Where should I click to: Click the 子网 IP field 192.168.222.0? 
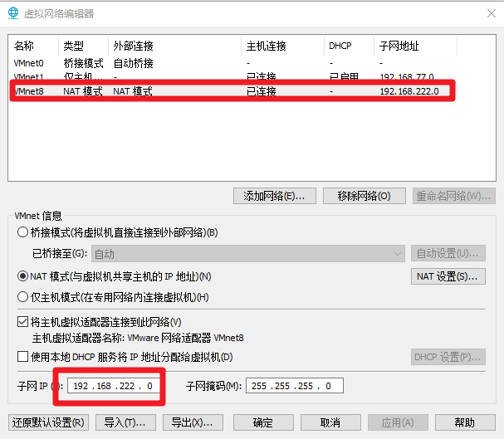click(114, 386)
